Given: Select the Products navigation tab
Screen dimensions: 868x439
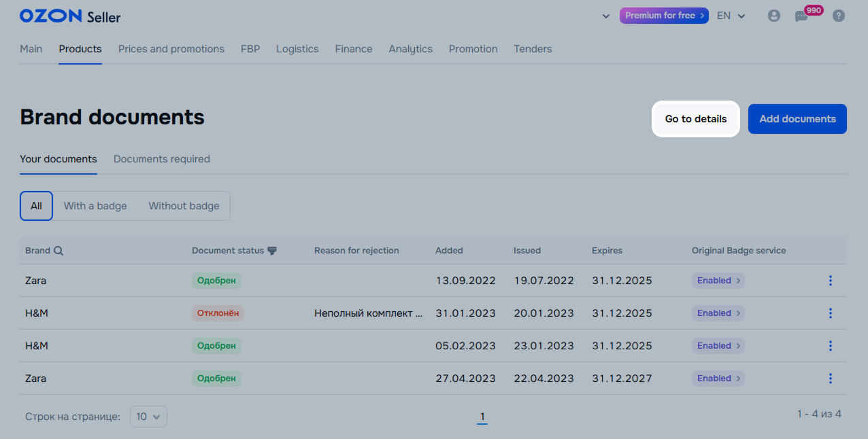Looking at the screenshot, I should click(x=80, y=49).
